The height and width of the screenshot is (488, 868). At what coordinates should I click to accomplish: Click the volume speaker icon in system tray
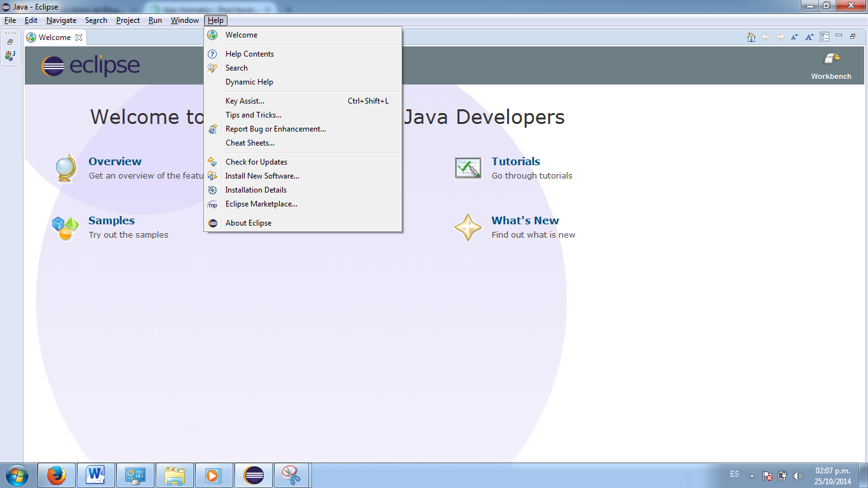(x=798, y=476)
